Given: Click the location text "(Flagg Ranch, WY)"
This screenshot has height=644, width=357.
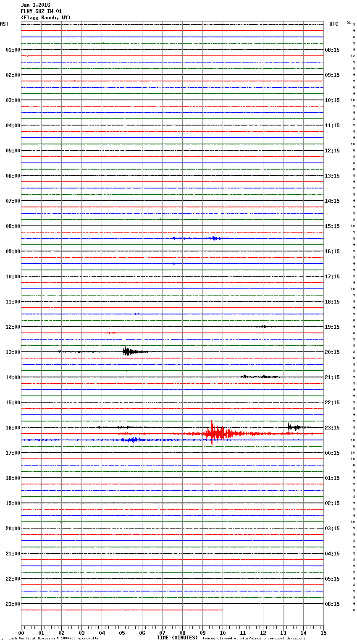Looking at the screenshot, I should [46, 18].
